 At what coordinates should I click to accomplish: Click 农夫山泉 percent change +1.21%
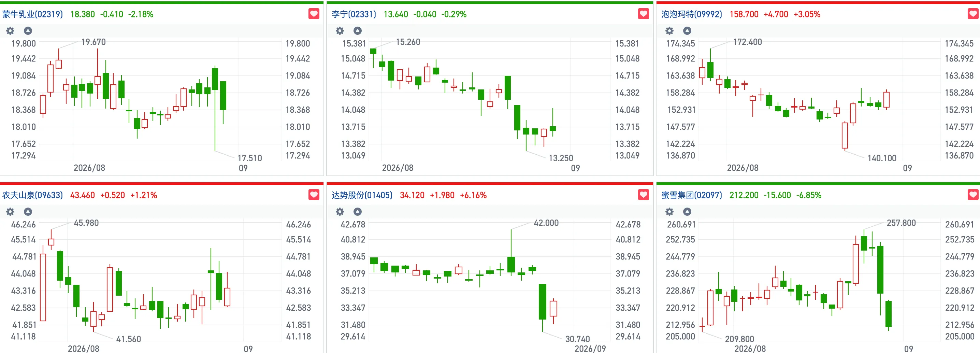coord(144,195)
